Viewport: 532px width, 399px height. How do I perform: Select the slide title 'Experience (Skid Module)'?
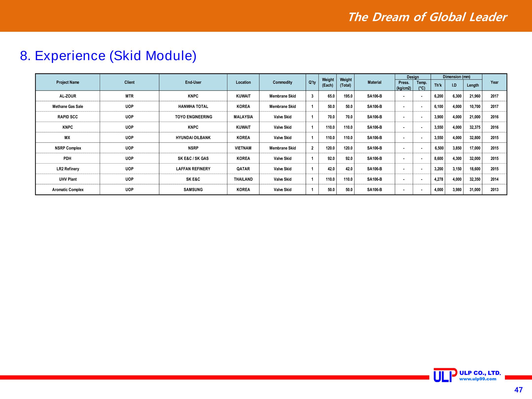[108, 56]
